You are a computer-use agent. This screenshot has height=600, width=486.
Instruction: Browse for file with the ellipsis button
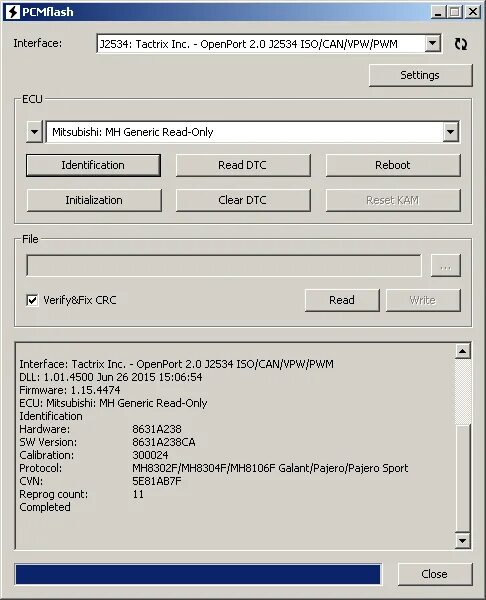click(445, 266)
